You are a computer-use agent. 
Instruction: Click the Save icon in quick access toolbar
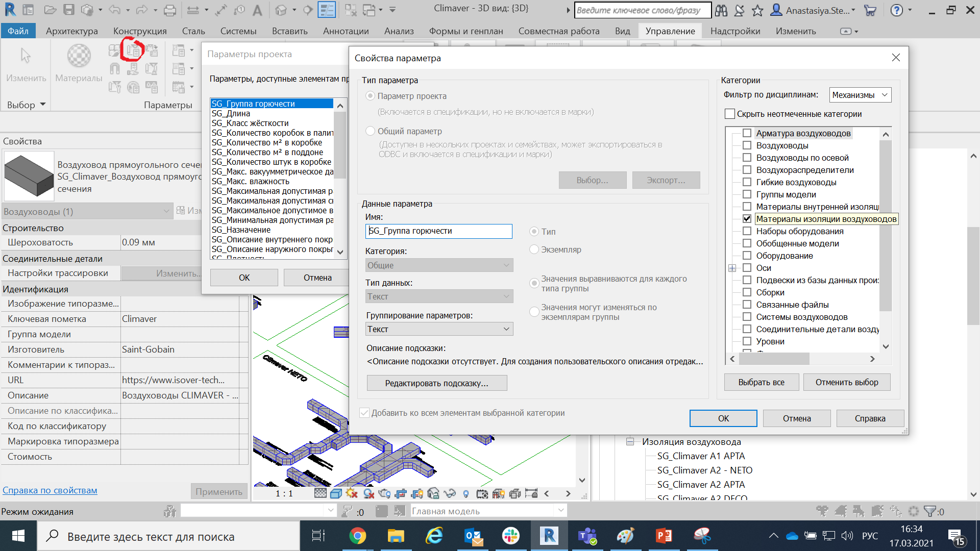point(69,10)
